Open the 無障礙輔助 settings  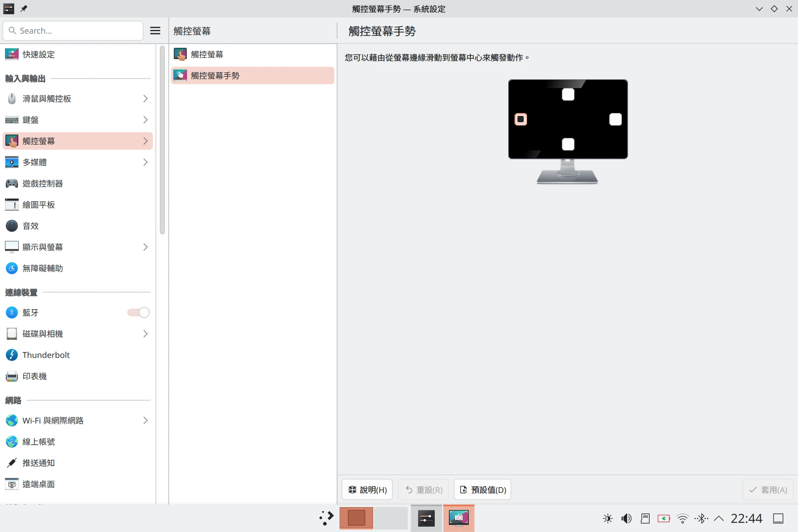point(42,268)
